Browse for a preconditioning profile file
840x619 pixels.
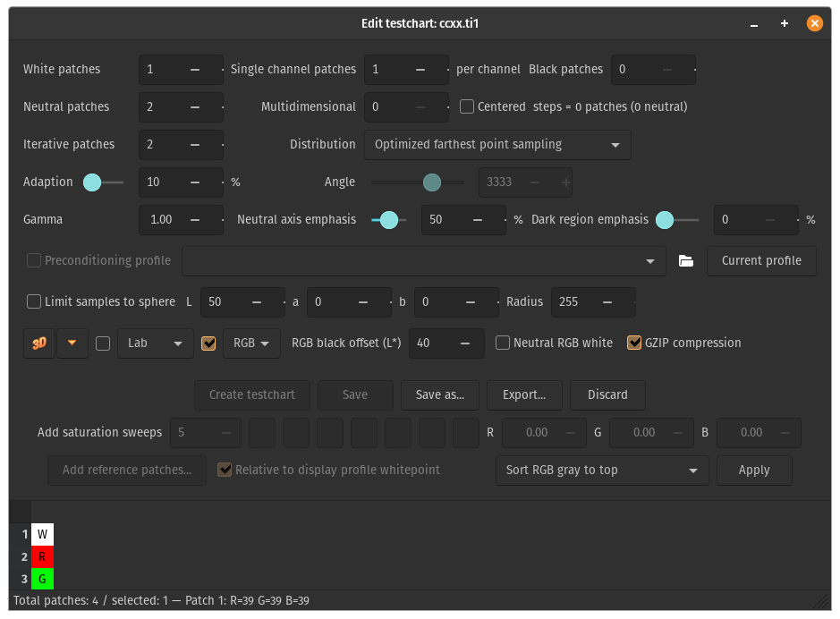685,260
